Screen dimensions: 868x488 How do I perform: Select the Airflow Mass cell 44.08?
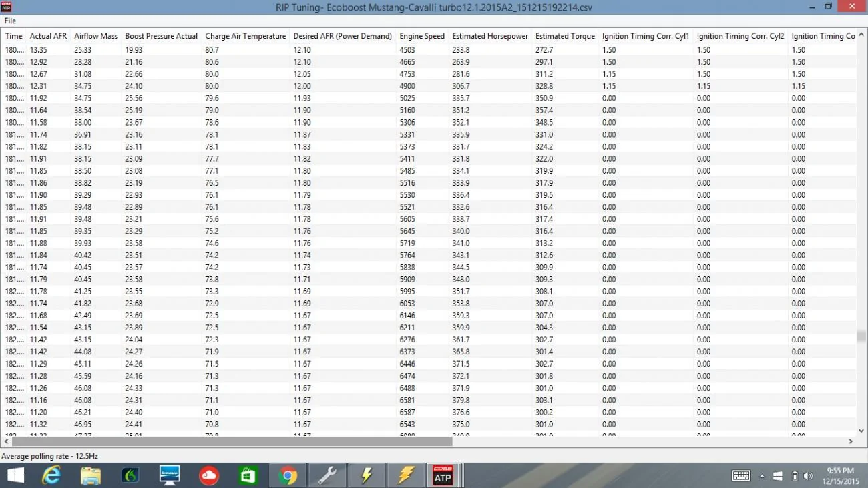(83, 352)
